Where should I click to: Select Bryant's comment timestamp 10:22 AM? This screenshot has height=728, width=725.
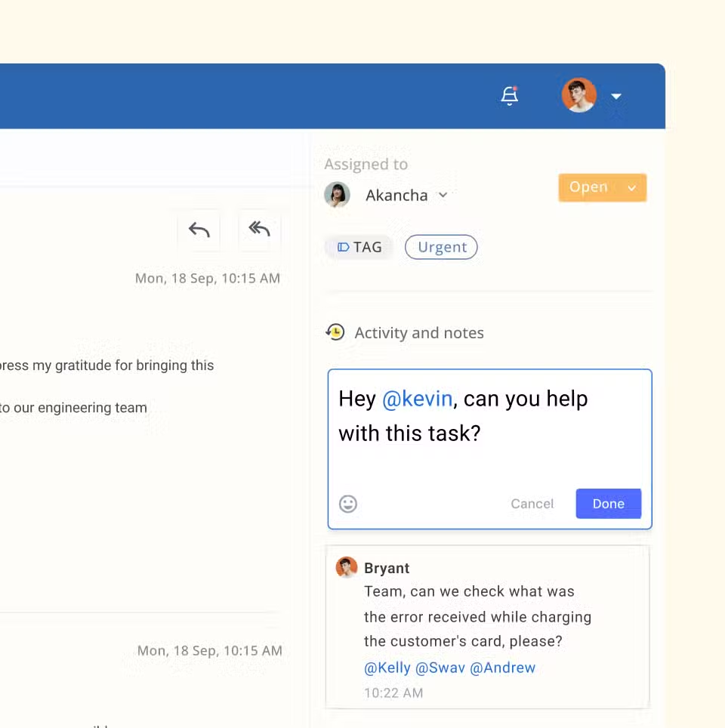click(x=393, y=693)
